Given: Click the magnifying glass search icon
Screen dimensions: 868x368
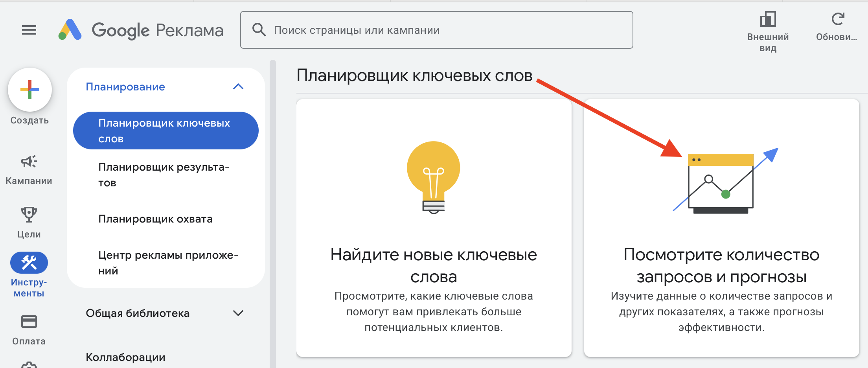Looking at the screenshot, I should [259, 30].
